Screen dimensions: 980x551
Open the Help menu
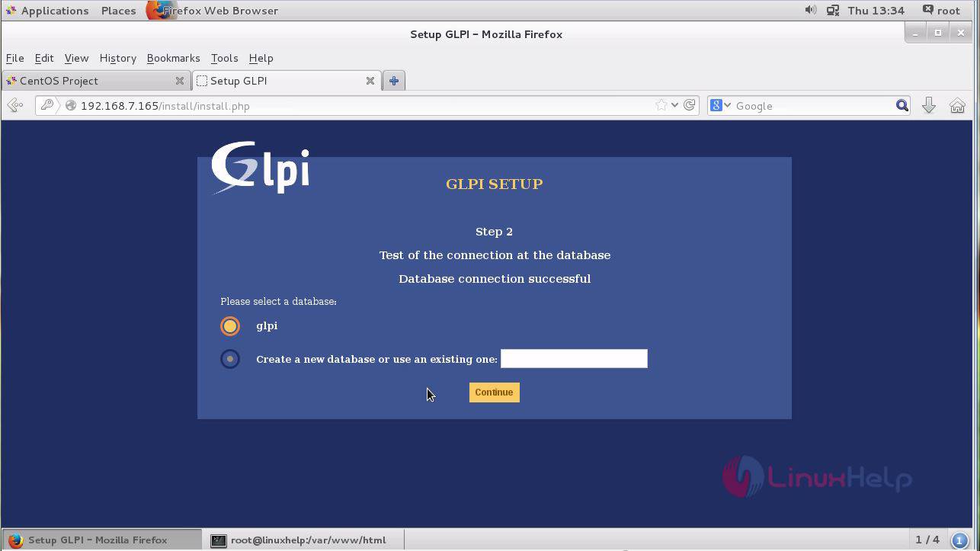[x=261, y=58]
